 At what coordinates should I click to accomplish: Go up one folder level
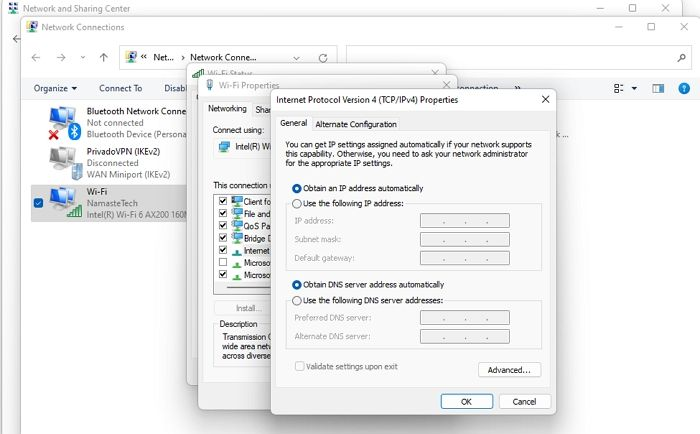coord(104,57)
